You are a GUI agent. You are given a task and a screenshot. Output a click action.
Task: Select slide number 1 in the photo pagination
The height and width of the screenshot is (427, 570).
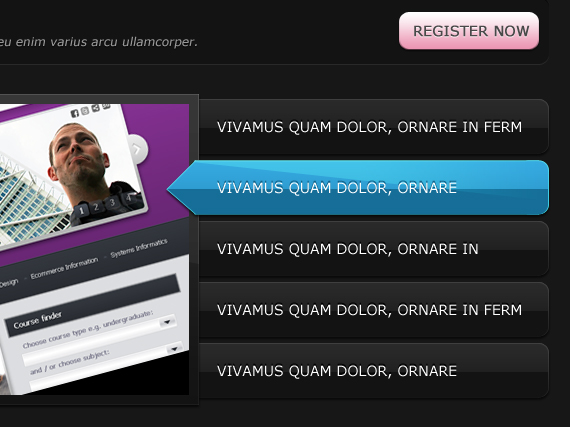coord(81,211)
